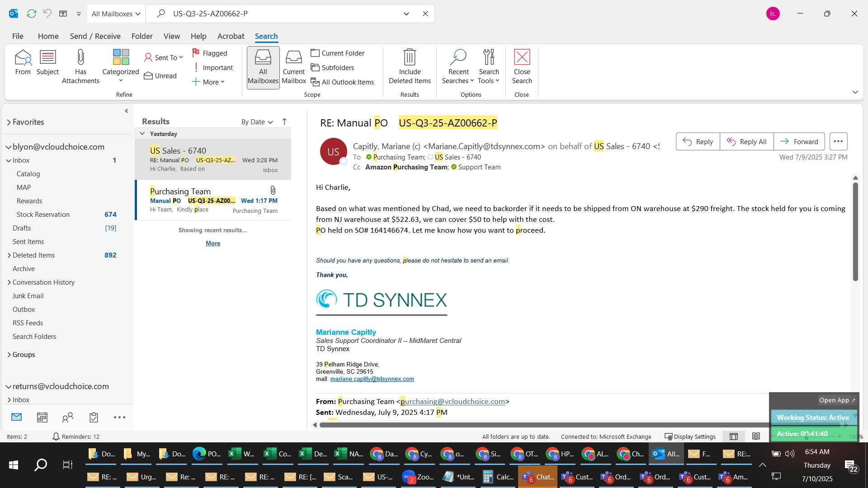This screenshot has height=488, width=868.
Task: Open mariane.capitly@tdsynnex.com link
Action: point(372,379)
